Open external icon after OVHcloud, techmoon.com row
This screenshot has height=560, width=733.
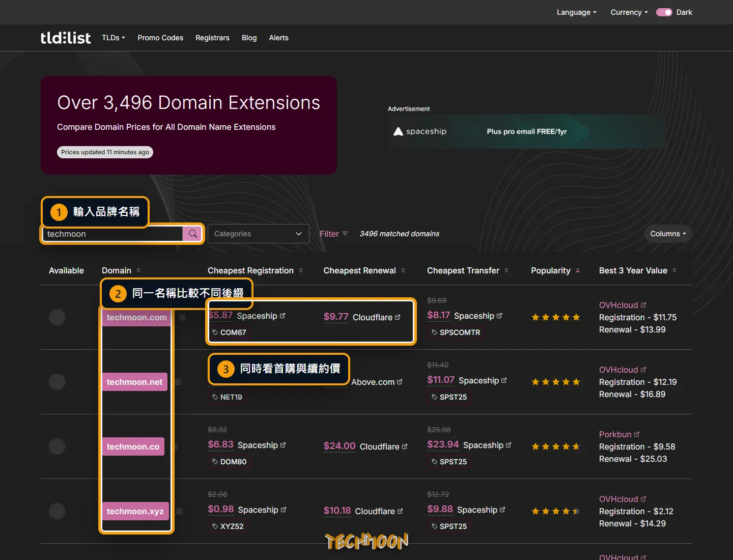pos(643,305)
